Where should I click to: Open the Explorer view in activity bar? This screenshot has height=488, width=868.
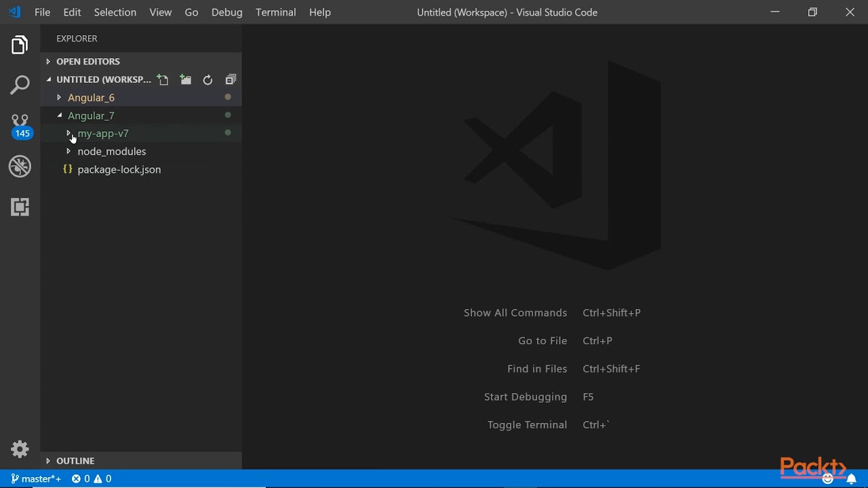pos(20,45)
